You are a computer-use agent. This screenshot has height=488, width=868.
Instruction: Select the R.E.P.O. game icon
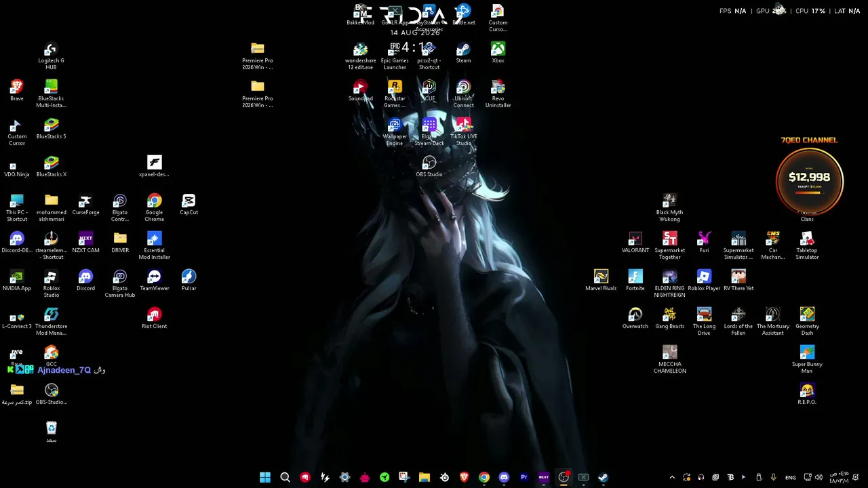(x=807, y=394)
